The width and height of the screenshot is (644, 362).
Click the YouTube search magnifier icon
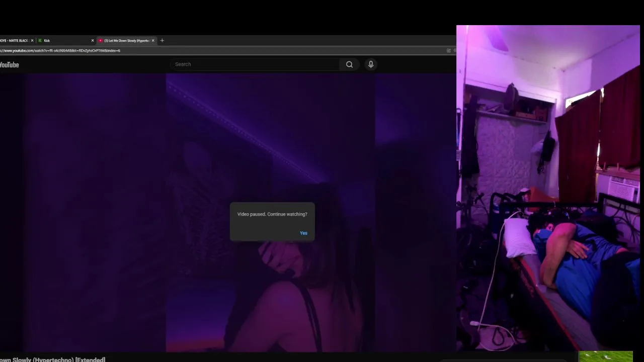349,64
